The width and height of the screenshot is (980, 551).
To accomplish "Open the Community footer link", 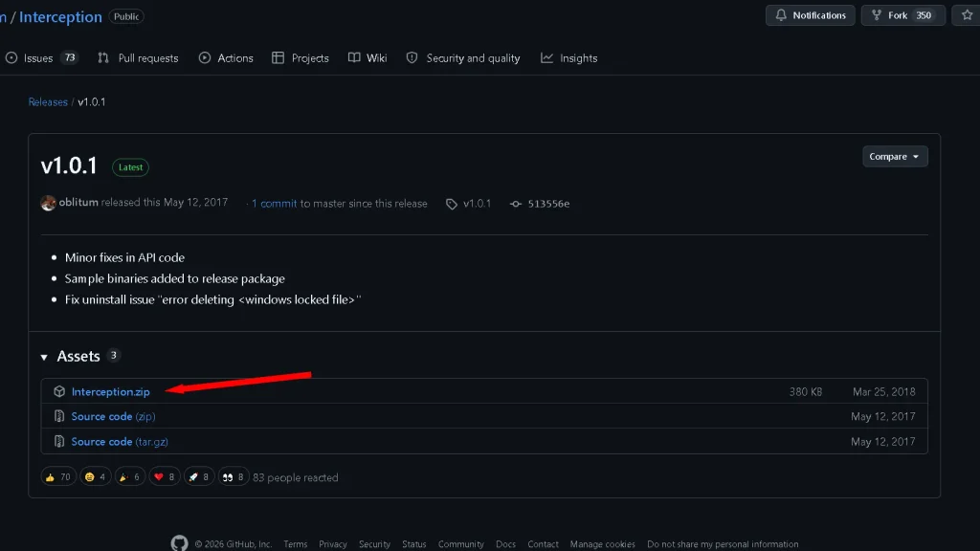I will coord(460,544).
